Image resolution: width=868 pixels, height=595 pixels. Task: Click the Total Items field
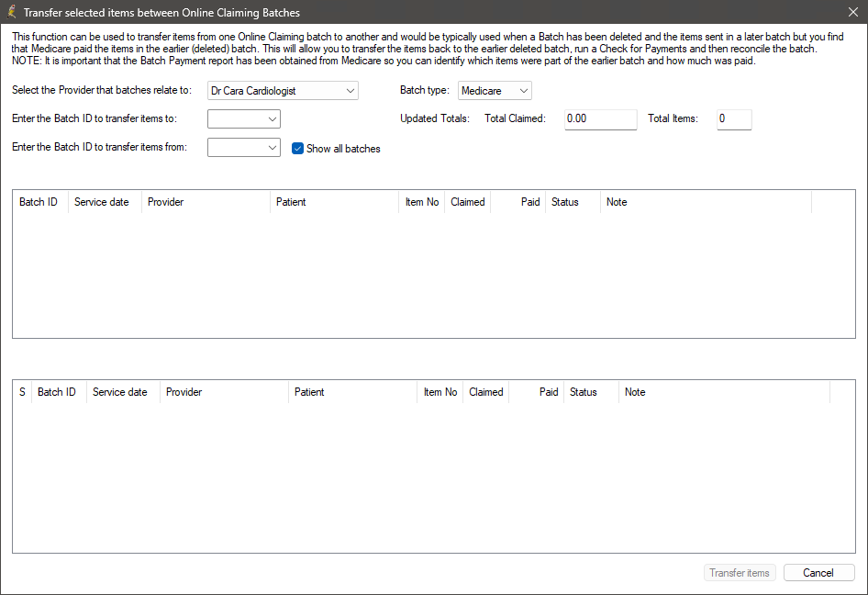click(734, 119)
